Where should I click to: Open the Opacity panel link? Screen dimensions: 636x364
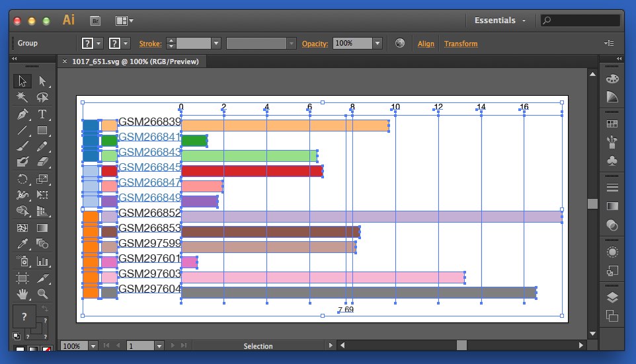click(315, 44)
